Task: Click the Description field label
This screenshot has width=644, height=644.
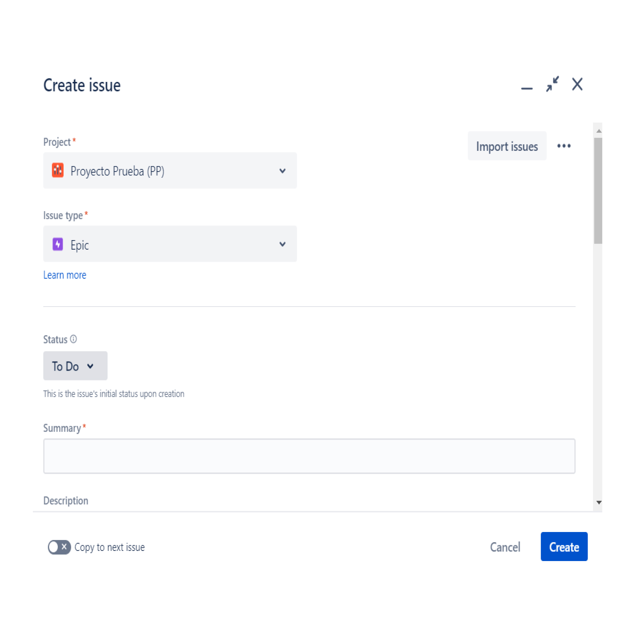Action: pos(66,500)
